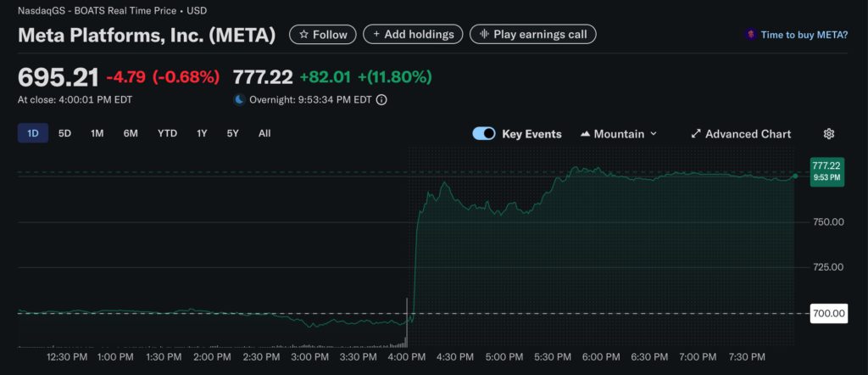Click the Add holdings button
The image size is (868, 375).
(x=413, y=34)
